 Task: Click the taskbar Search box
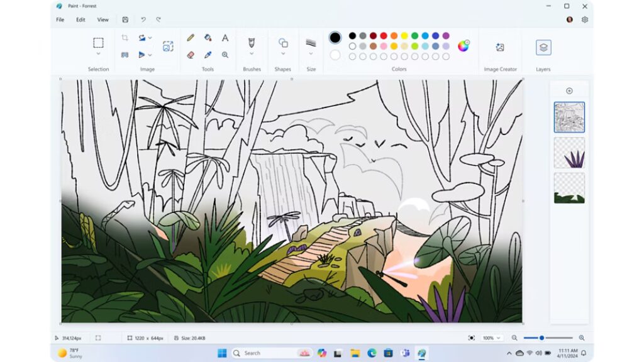pyautogui.click(x=272, y=353)
